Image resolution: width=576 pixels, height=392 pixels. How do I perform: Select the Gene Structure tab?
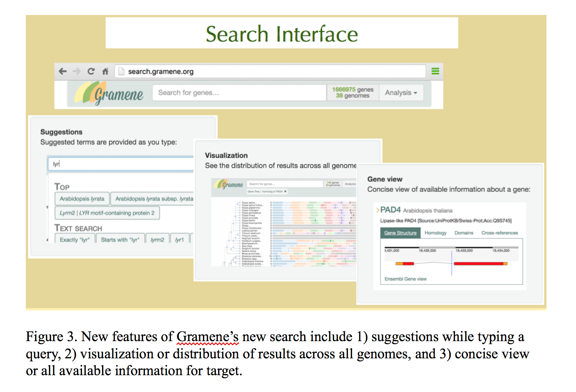point(400,233)
